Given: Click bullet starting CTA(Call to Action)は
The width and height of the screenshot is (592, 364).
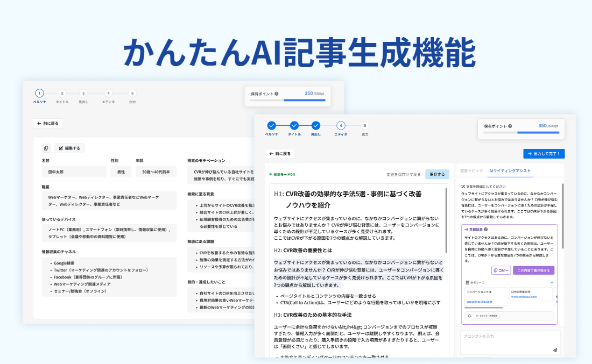Looking at the screenshot, I should click(x=360, y=303).
